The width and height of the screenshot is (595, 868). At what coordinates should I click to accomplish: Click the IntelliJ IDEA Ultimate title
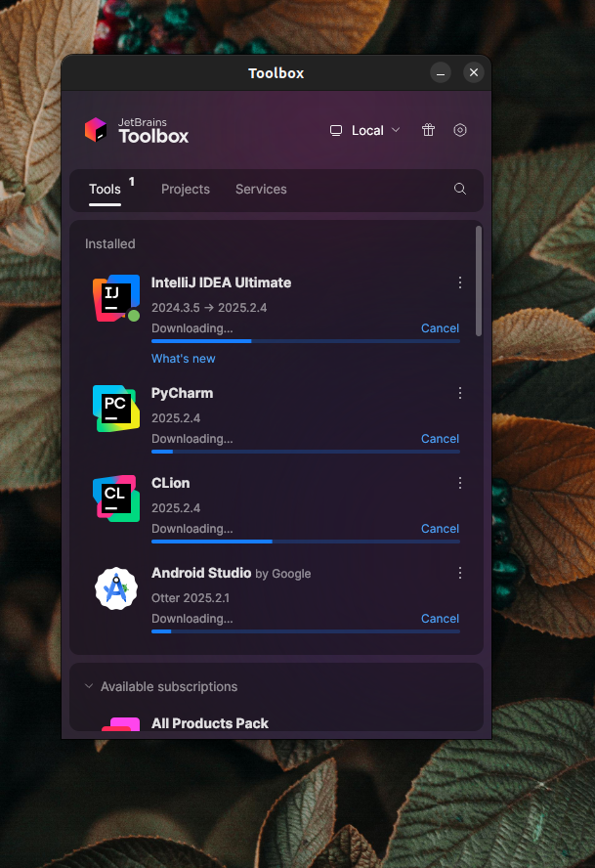[x=222, y=282]
